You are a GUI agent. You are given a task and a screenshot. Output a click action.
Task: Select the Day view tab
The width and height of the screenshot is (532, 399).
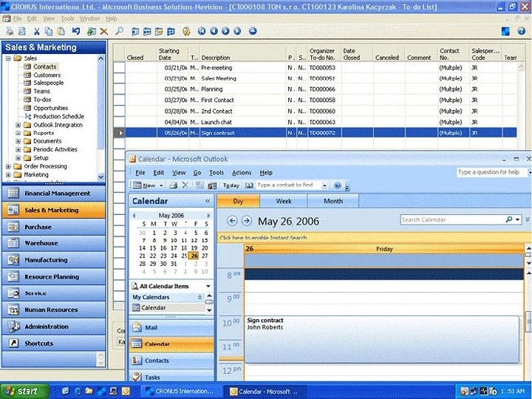pyautogui.click(x=238, y=201)
